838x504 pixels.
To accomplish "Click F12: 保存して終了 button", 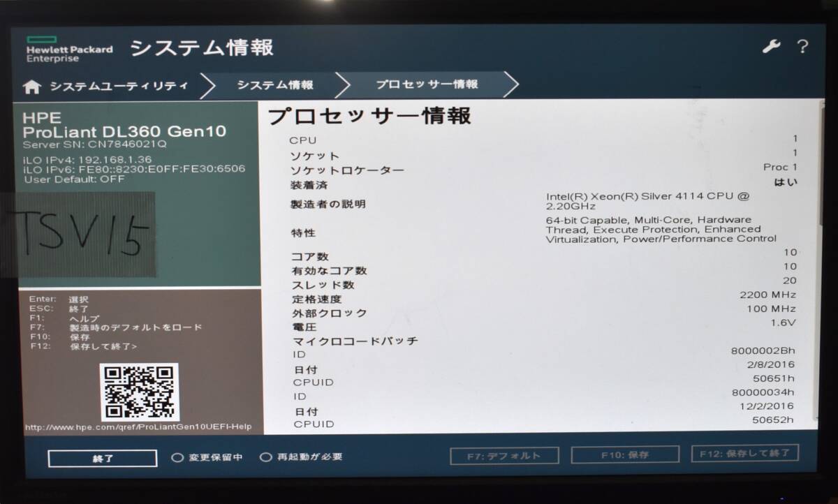I will [x=744, y=453].
